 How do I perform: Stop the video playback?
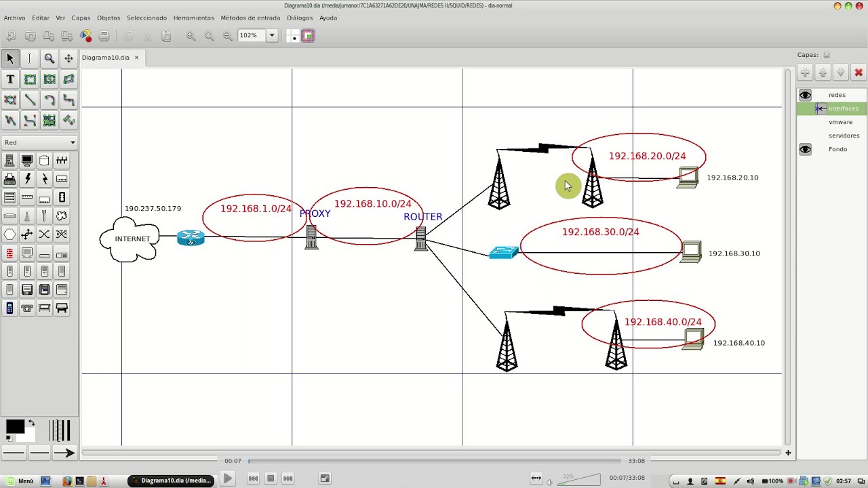click(270, 479)
